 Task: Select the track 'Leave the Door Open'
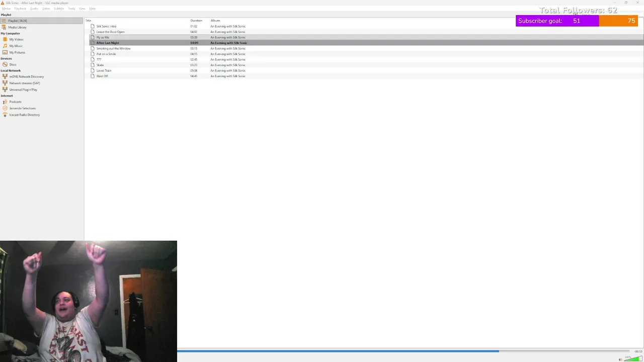point(110,32)
